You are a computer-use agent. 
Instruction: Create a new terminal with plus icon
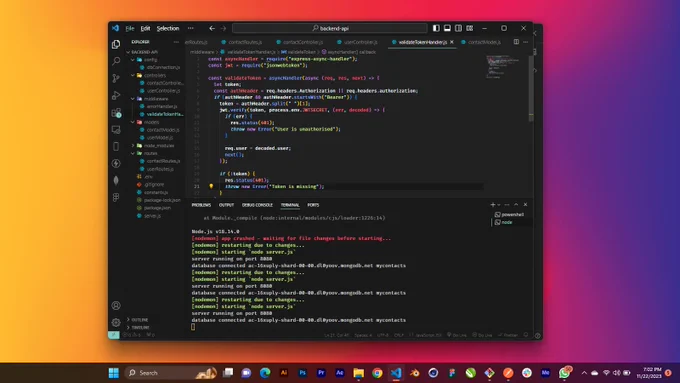(492, 205)
